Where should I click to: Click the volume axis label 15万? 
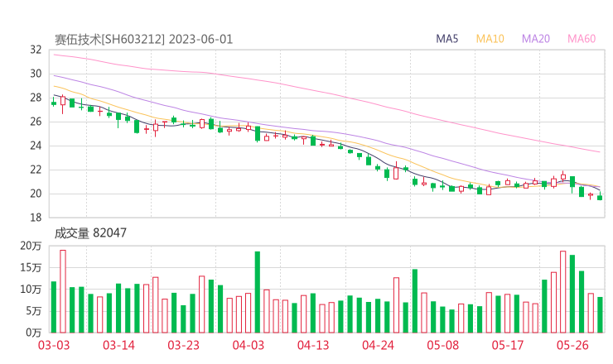[x=31, y=268]
